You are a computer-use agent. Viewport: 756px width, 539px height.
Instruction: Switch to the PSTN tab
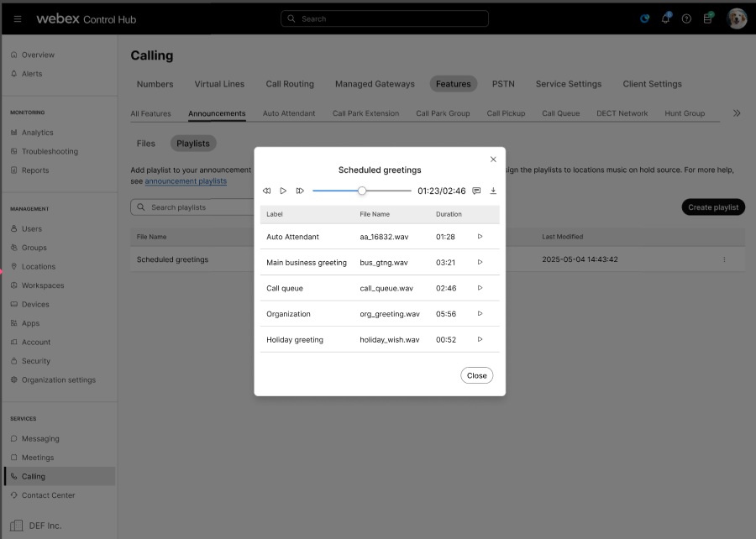tap(503, 84)
